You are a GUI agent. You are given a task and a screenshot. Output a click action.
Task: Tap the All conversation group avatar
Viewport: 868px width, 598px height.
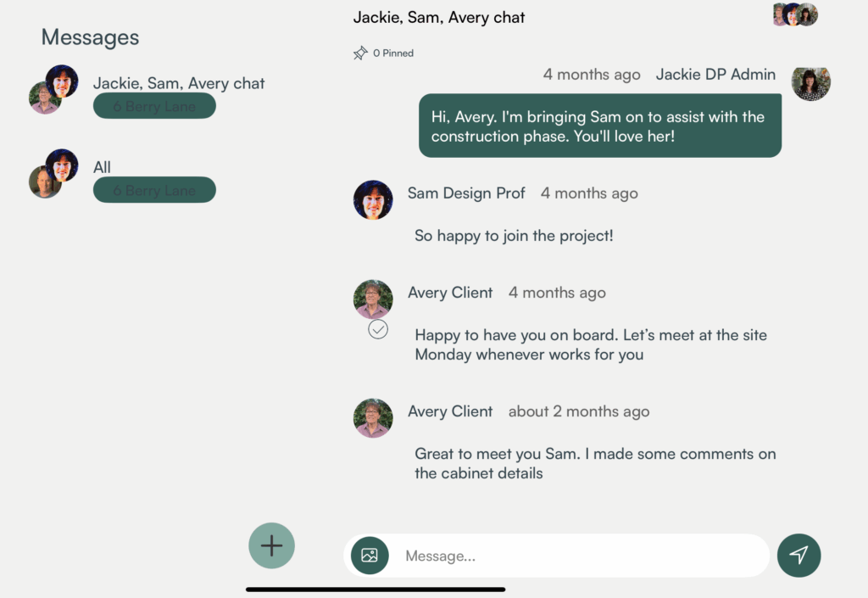coord(53,173)
